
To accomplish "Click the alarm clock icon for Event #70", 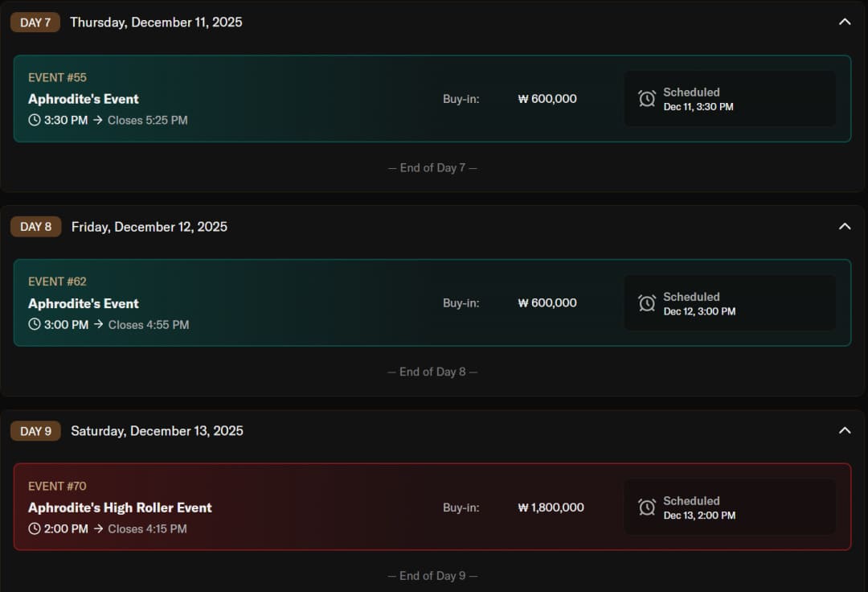I will (647, 508).
